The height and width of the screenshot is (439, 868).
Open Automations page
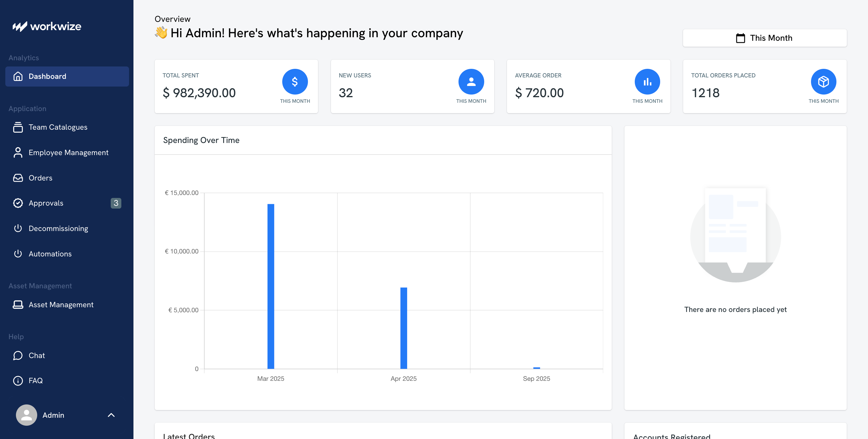50,253
